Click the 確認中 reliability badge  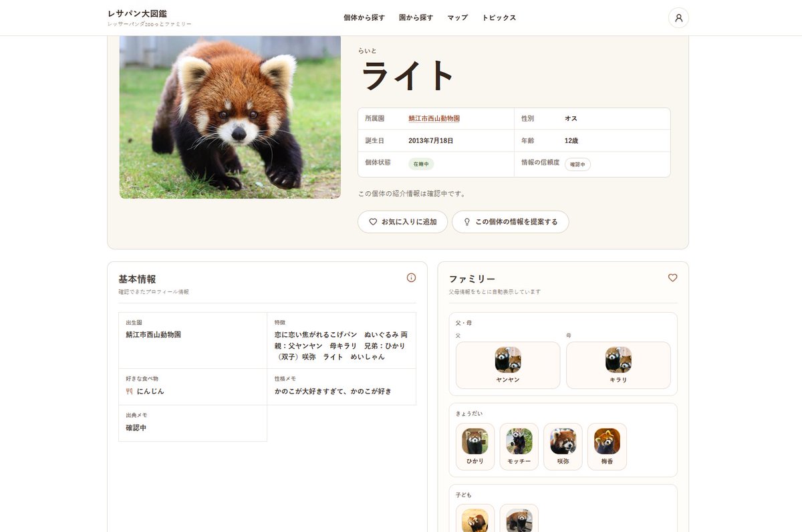[577, 164]
